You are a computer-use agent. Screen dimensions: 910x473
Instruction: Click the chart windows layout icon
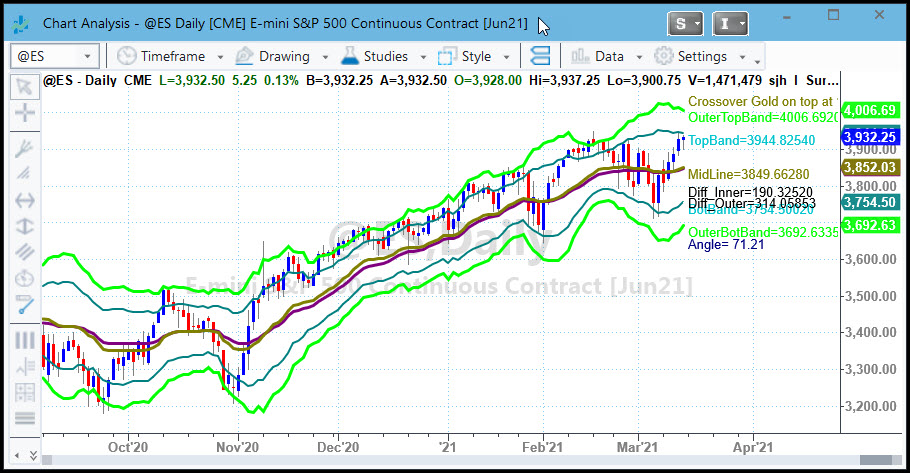[540, 56]
